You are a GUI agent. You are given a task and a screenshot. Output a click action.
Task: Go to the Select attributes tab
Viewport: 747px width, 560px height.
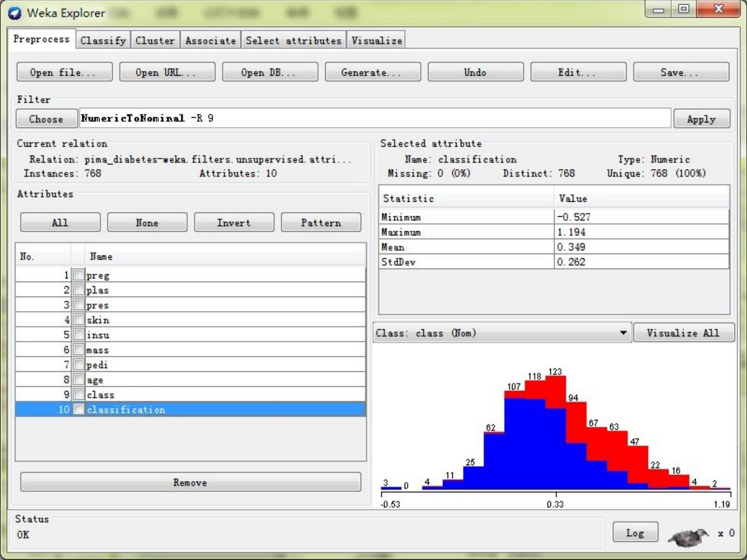coord(293,40)
